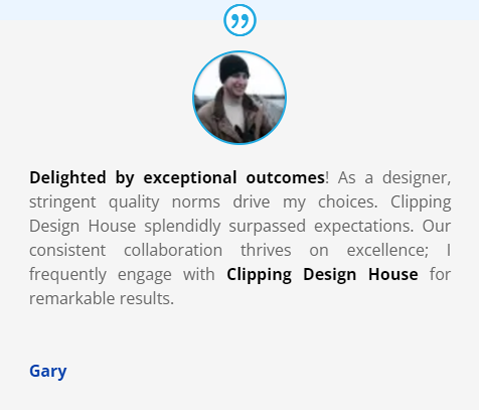
Task: Click the word 'thrives' in the testimonial
Action: [266, 250]
